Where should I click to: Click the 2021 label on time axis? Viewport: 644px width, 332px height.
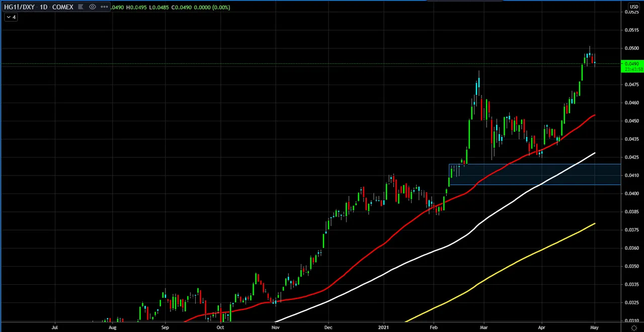click(383, 327)
